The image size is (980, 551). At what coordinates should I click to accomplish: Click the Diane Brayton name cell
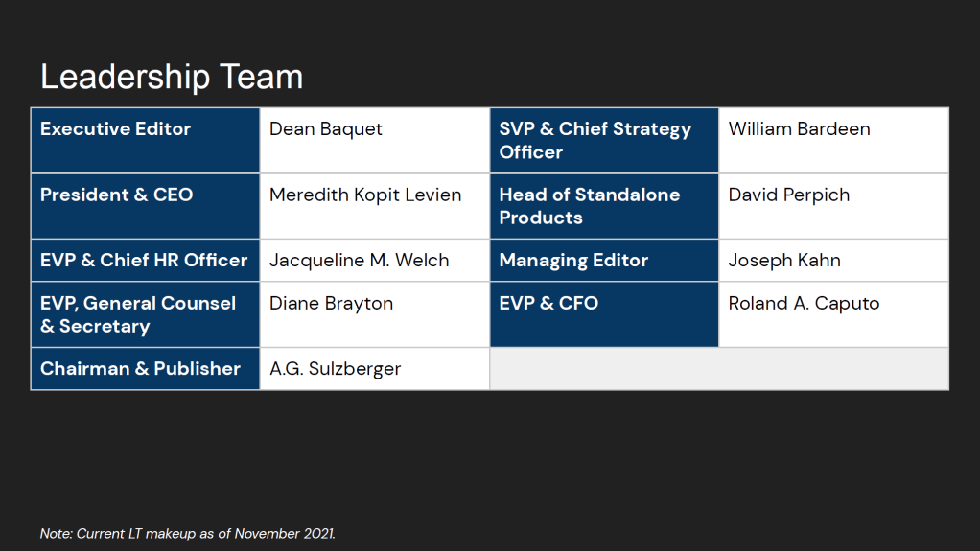[x=374, y=314]
